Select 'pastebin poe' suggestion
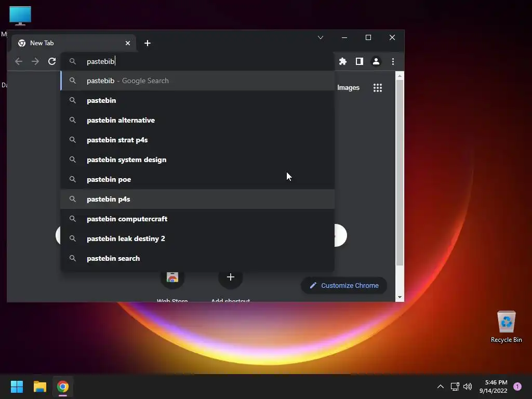The width and height of the screenshot is (532, 399). [x=197, y=179]
